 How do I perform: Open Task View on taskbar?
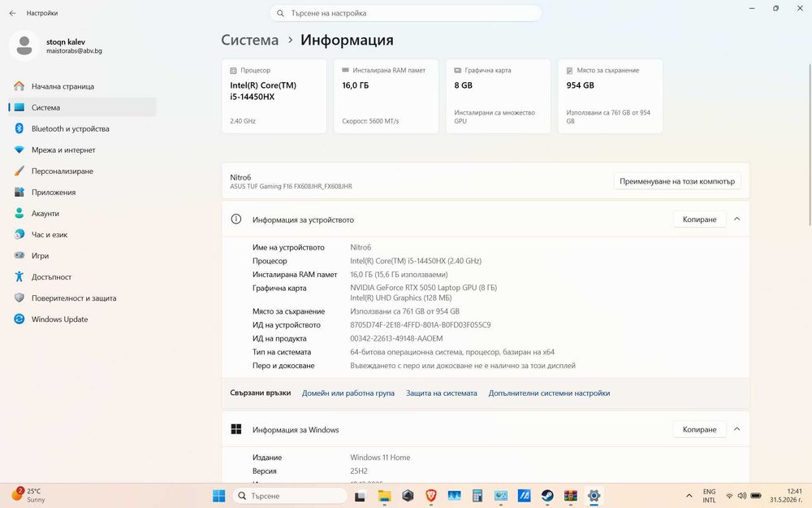[x=360, y=496]
